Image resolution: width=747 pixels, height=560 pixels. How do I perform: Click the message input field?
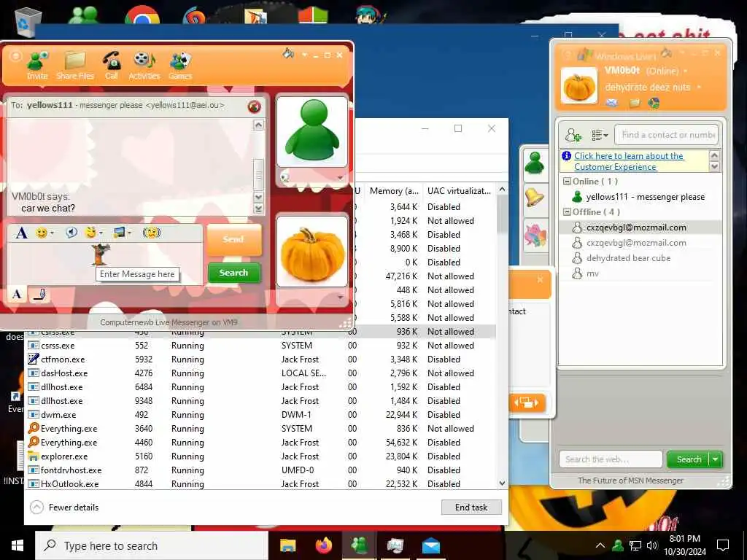tap(105, 263)
